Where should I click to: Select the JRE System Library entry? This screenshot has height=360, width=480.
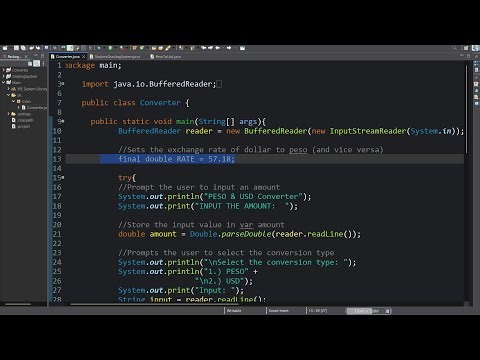pyautogui.click(x=29, y=89)
